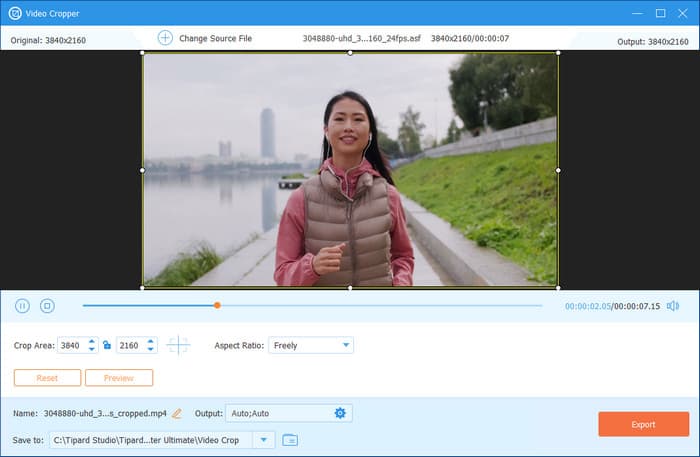
Task: Click the Output: 3840x2160 label
Action: pos(653,42)
